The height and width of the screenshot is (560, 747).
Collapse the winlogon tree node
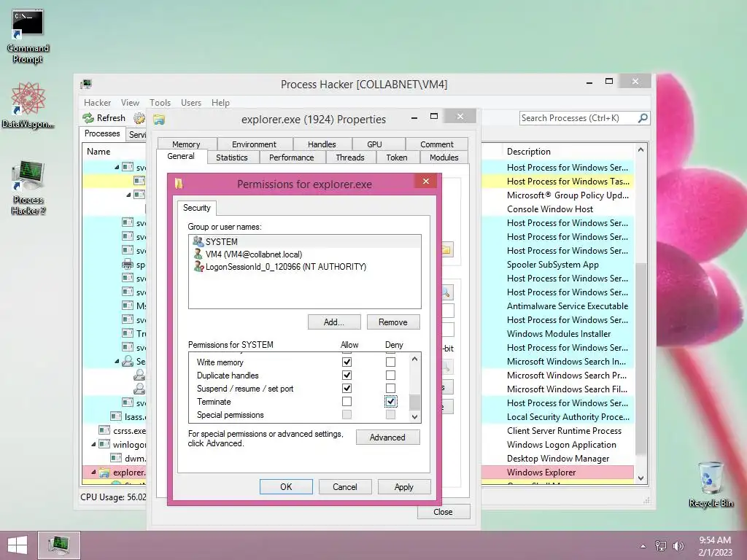94,444
